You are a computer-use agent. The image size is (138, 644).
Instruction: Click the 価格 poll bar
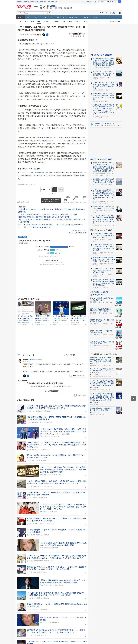click(x=52, y=253)
